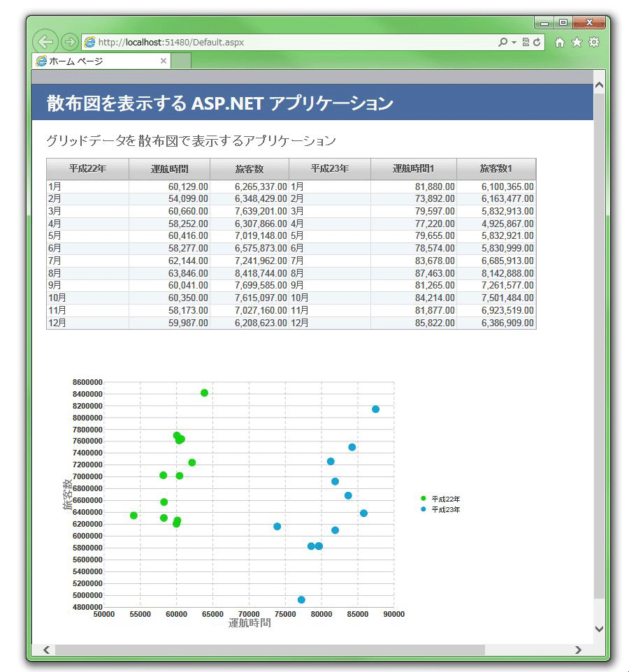The image size is (629, 672).
Task: Click the search magnifier in the address bar
Action: (502, 42)
